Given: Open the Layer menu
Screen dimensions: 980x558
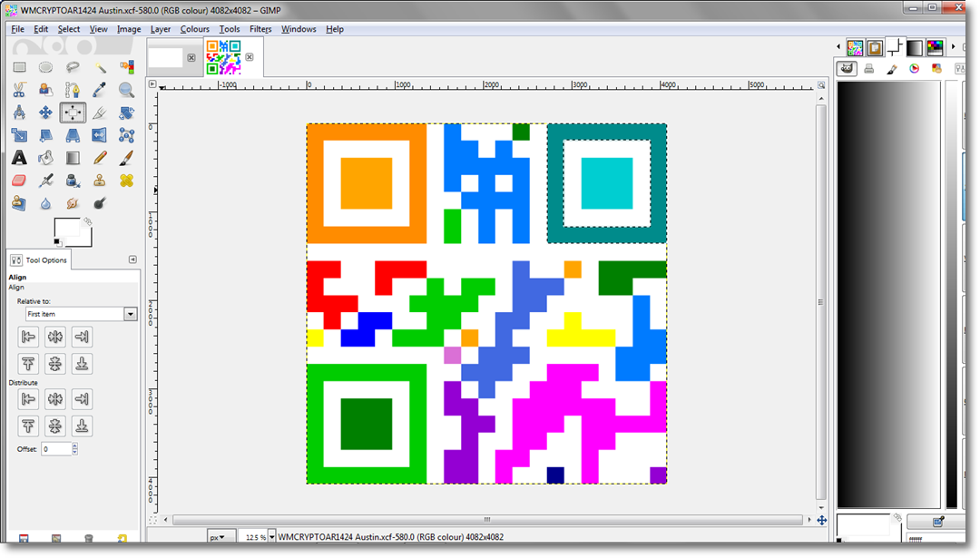Looking at the screenshot, I should point(161,29).
